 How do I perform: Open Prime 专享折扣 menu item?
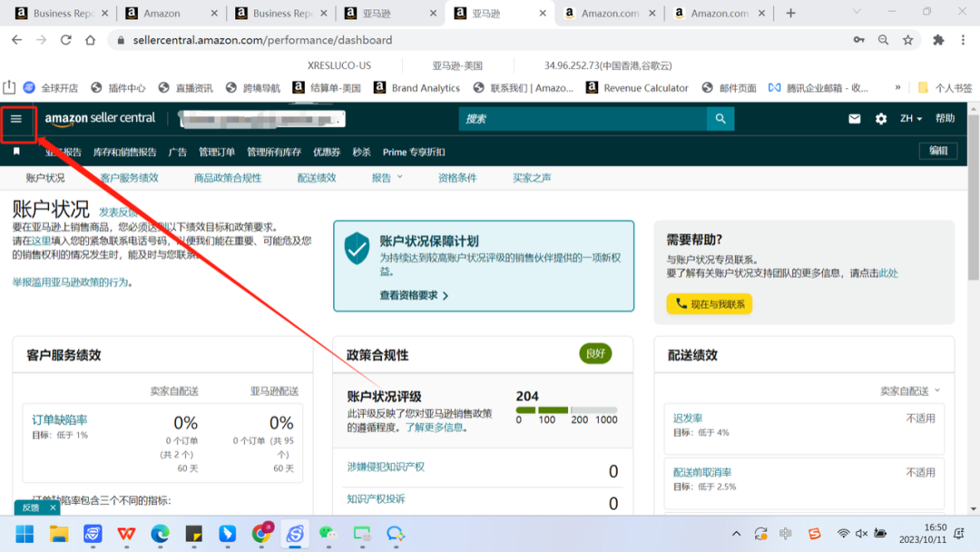[414, 152]
